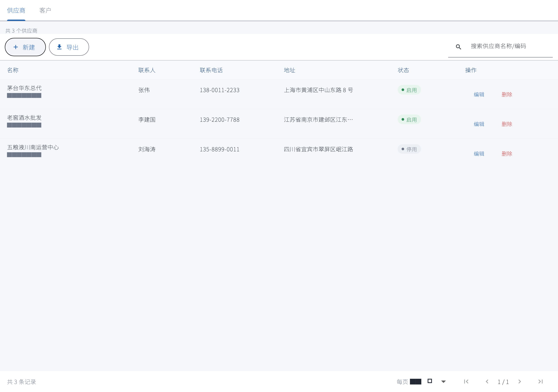The height and width of the screenshot is (392, 558).
Task: Click the 导出 button
Action: point(69,47)
